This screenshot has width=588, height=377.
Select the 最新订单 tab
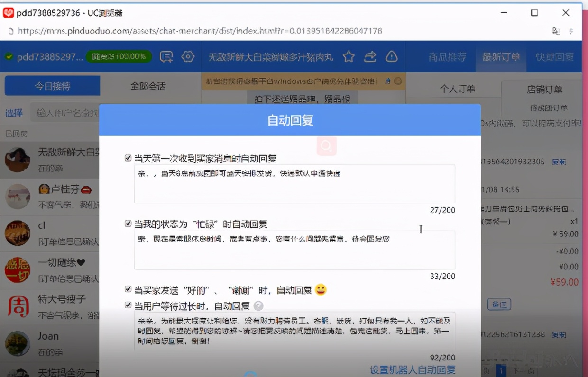(x=501, y=56)
